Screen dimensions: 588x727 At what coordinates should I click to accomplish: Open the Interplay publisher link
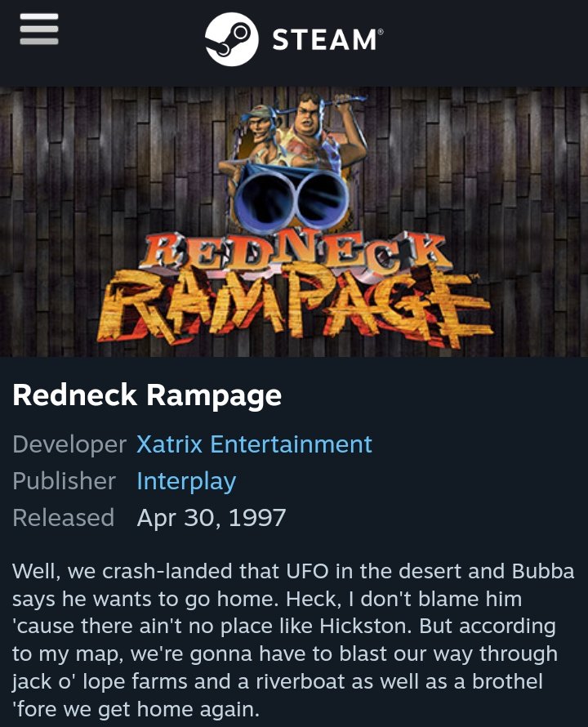coord(186,481)
